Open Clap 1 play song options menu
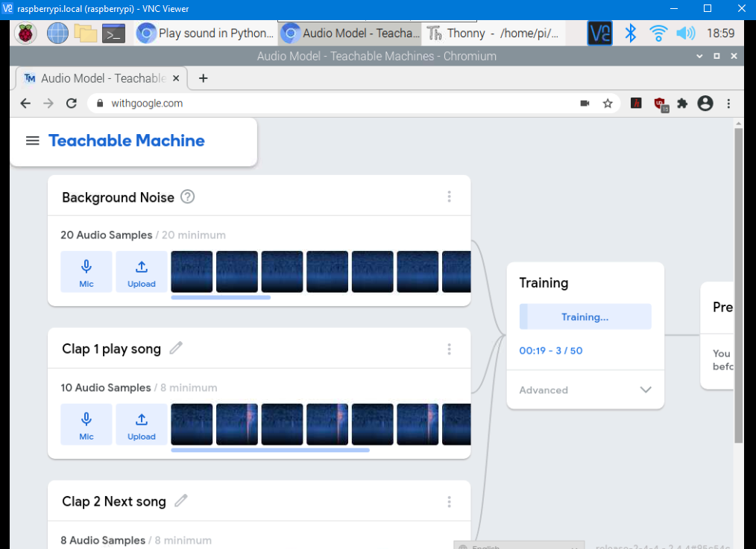 (449, 349)
